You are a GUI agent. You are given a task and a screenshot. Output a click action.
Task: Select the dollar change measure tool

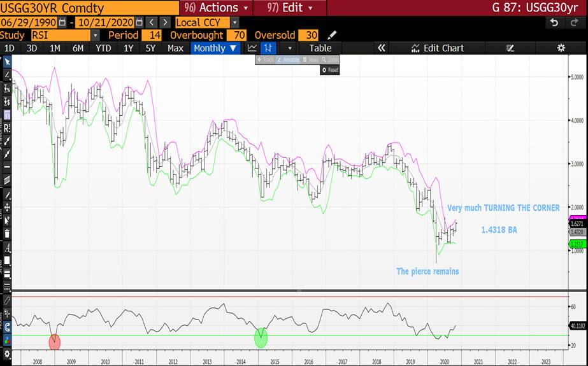coord(7,101)
